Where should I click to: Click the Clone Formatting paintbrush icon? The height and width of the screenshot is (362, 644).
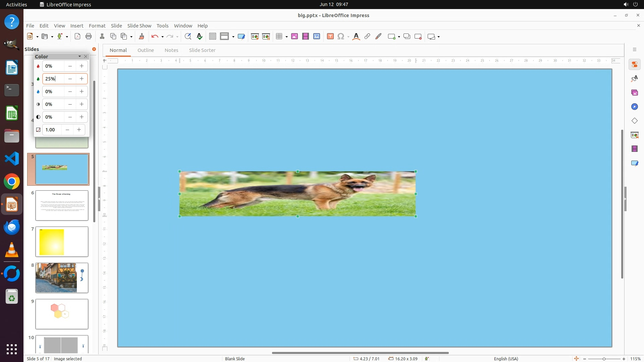[x=142, y=37]
